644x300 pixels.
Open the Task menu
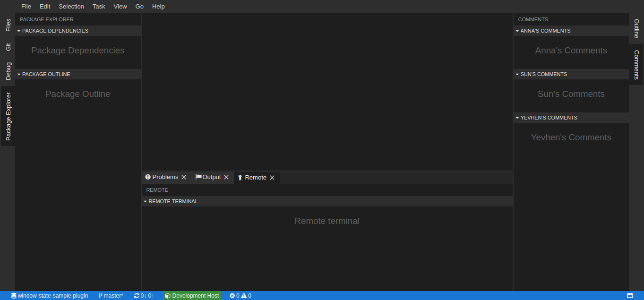pyautogui.click(x=98, y=6)
